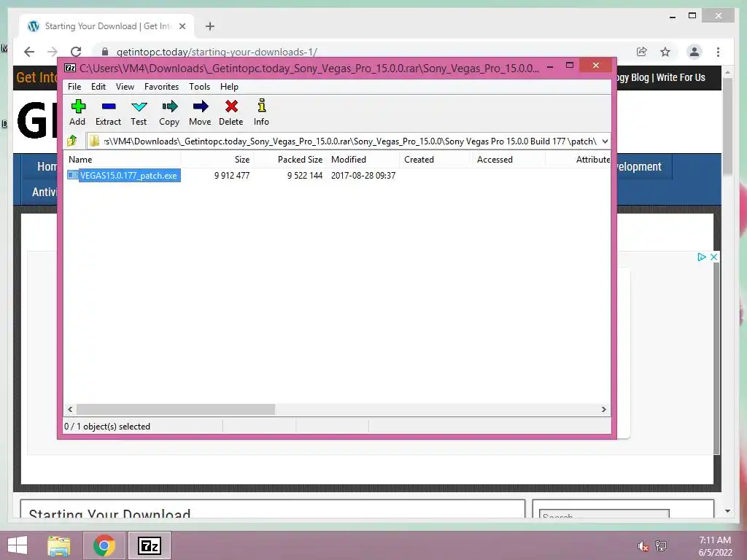
Task: Open the View menu
Action: tap(125, 87)
